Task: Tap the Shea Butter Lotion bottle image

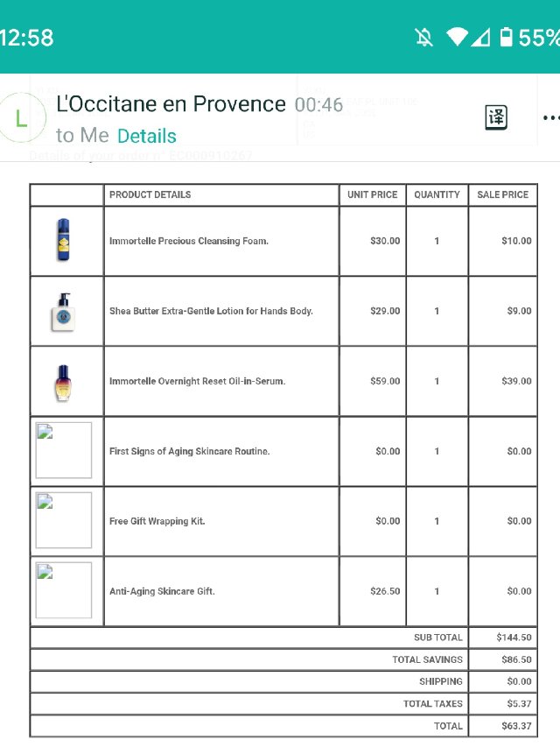Action: [x=63, y=311]
